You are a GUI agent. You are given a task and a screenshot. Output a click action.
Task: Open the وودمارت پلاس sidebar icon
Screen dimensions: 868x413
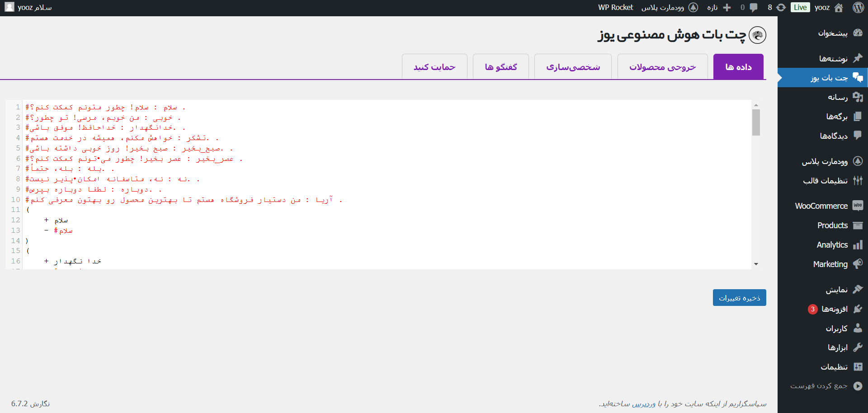(858, 161)
